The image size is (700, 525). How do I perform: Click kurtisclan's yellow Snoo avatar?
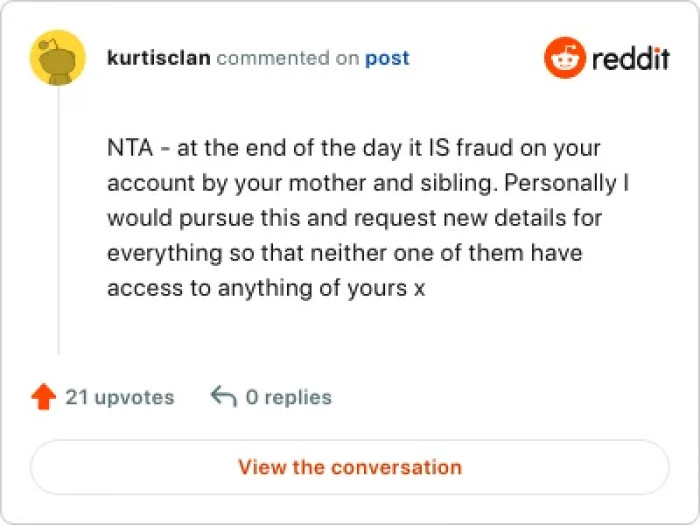click(59, 59)
